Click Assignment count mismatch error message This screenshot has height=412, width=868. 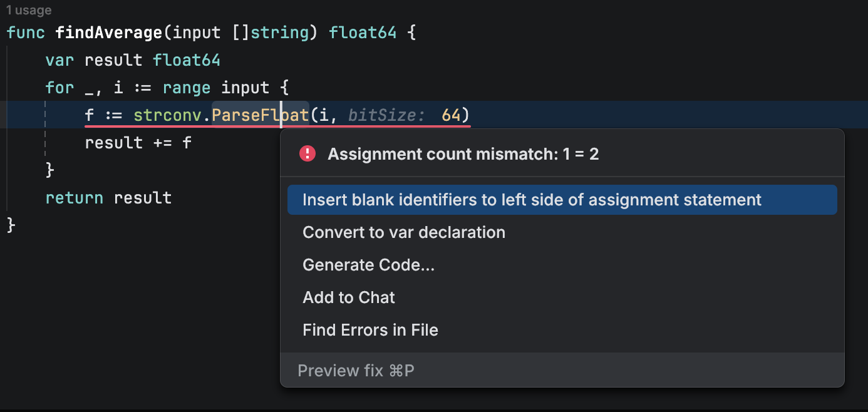pyautogui.click(x=463, y=154)
